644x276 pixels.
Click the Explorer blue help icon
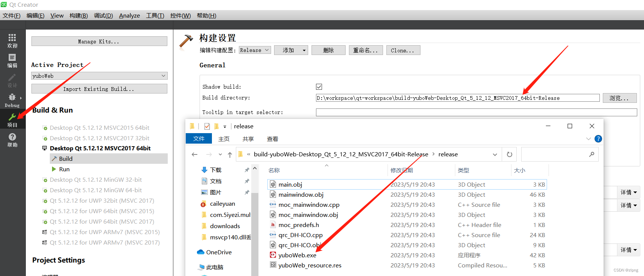pos(598,139)
